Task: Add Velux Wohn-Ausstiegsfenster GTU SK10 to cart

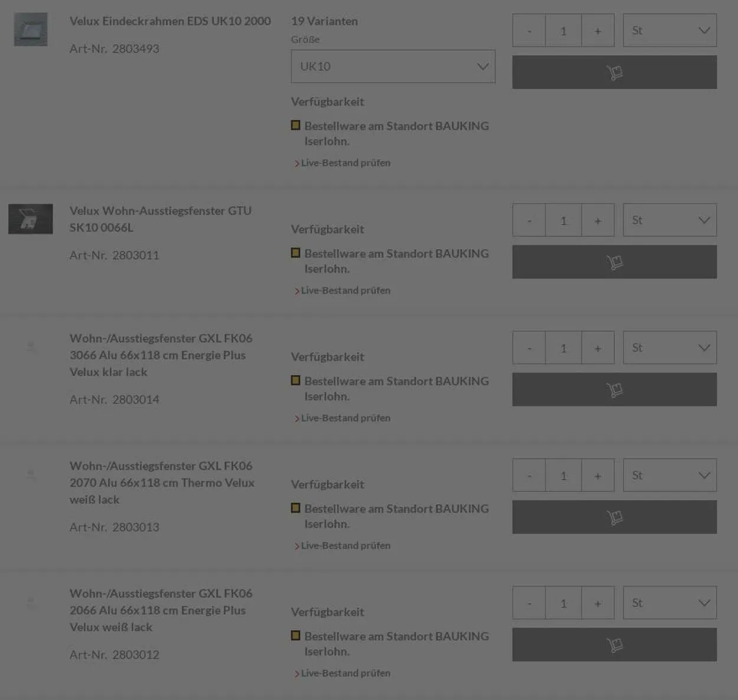Action: pos(614,262)
